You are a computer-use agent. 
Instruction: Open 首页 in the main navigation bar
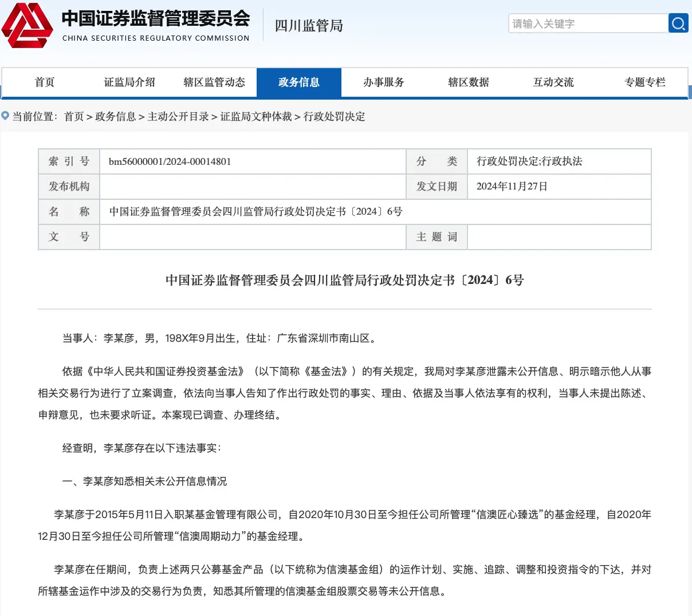[x=45, y=82]
